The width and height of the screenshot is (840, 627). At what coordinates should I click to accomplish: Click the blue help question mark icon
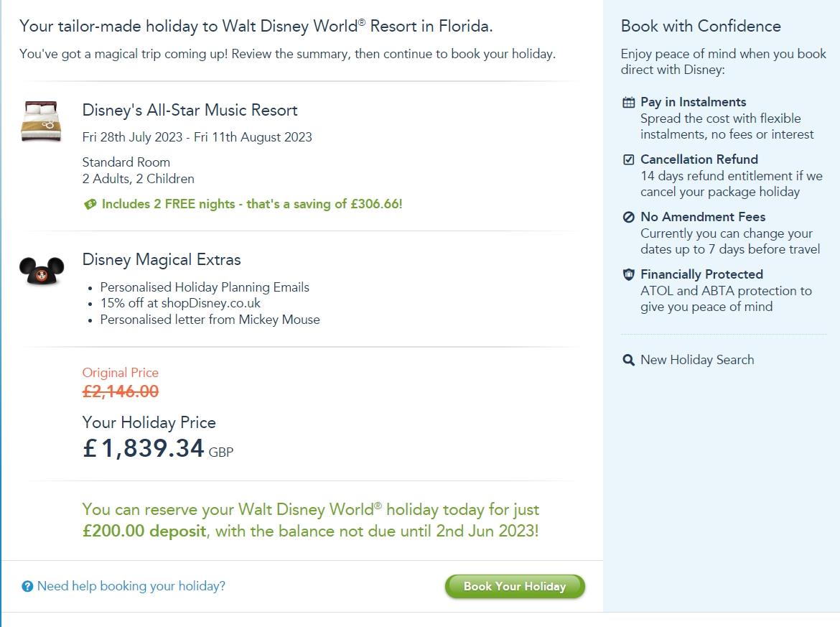(x=27, y=587)
